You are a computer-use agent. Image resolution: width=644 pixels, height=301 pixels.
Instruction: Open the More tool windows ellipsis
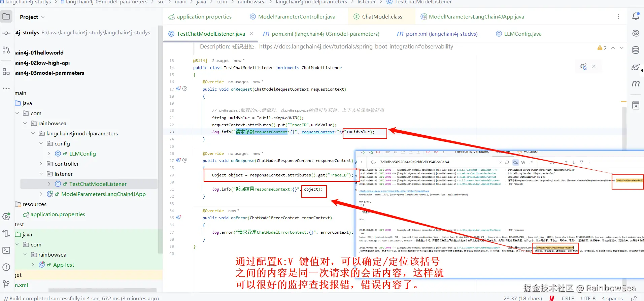point(6,88)
